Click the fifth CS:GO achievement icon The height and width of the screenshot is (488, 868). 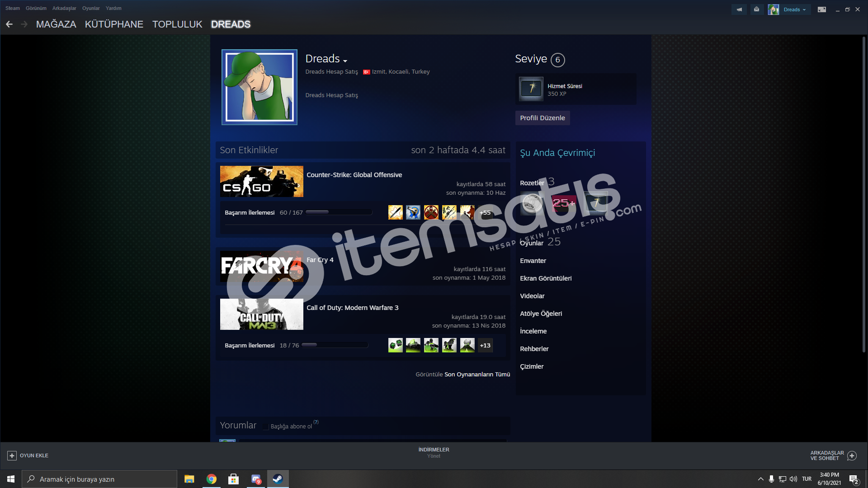pos(467,212)
